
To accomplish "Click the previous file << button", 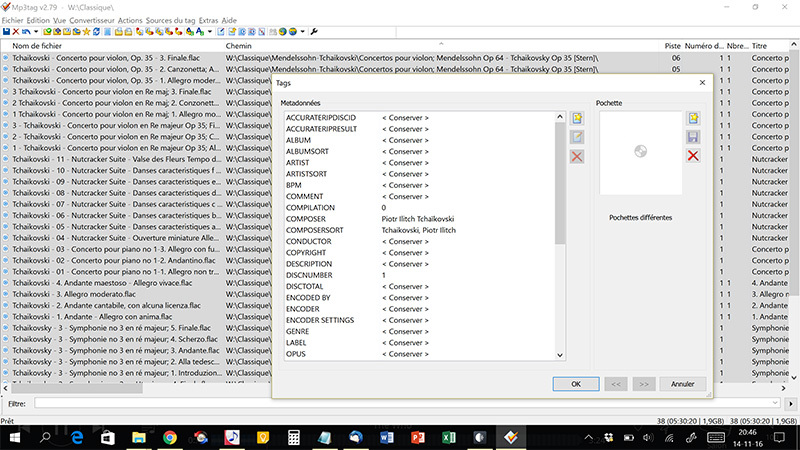I will (616, 384).
